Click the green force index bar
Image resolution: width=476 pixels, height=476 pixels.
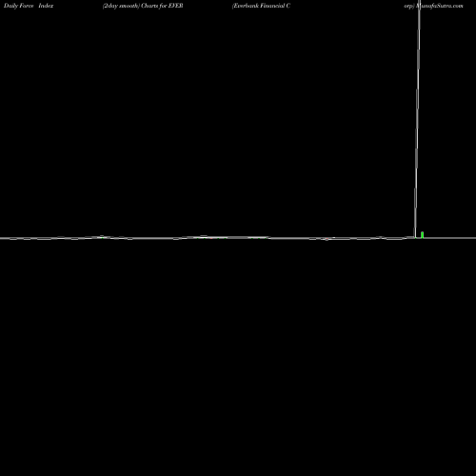coord(423,235)
